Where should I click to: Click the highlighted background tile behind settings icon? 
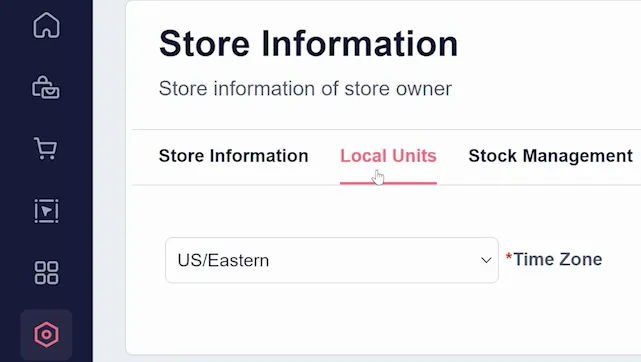coord(46,335)
